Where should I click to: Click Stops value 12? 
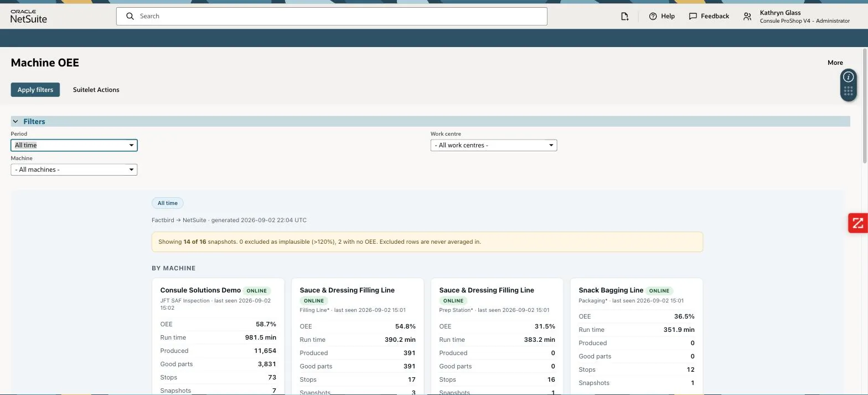(x=690, y=370)
